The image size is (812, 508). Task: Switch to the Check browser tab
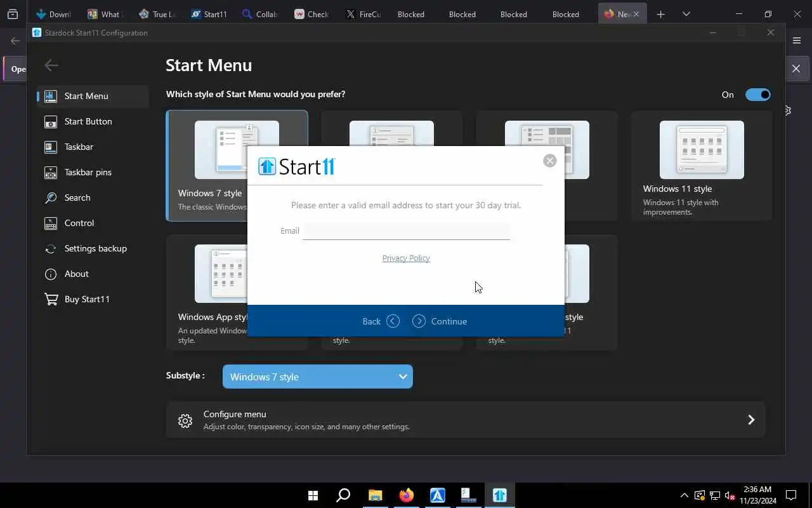click(x=312, y=14)
